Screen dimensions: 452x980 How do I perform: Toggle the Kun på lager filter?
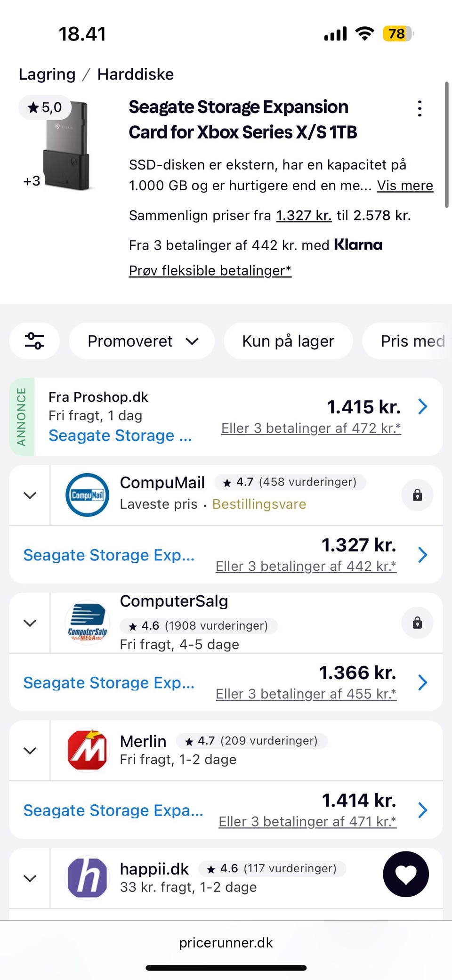[288, 341]
